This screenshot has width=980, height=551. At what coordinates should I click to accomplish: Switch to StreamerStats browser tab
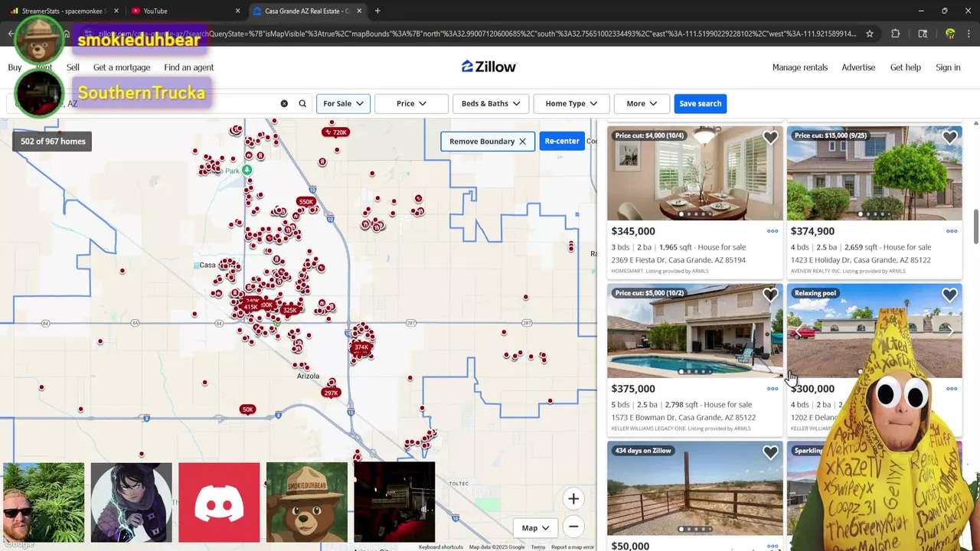[x=63, y=11]
